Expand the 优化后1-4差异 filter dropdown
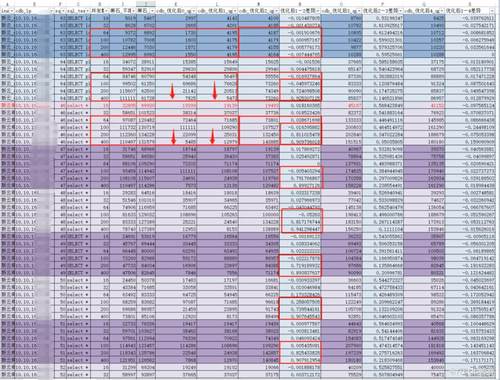The height and width of the screenshot is (380, 500). (x=492, y=11)
